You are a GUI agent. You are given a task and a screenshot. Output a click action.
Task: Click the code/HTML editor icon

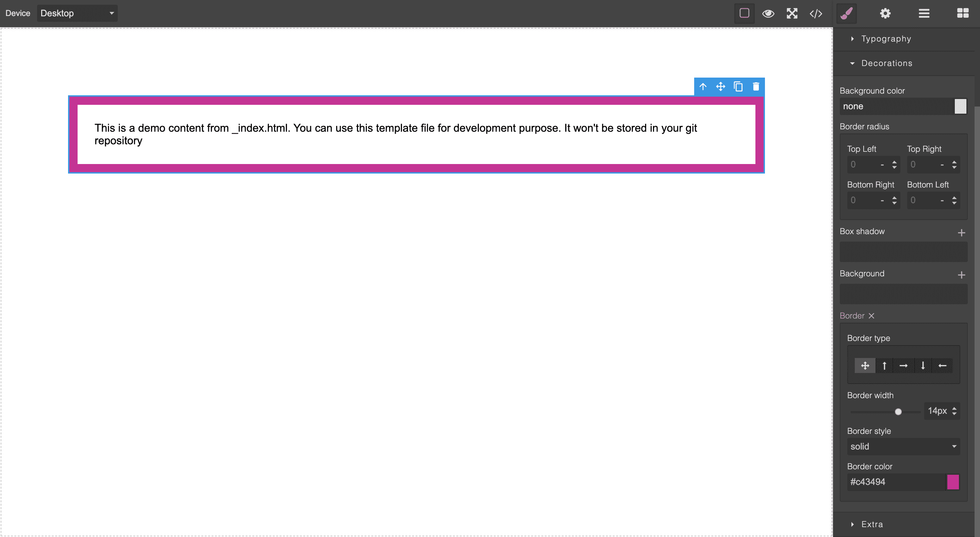pos(816,13)
